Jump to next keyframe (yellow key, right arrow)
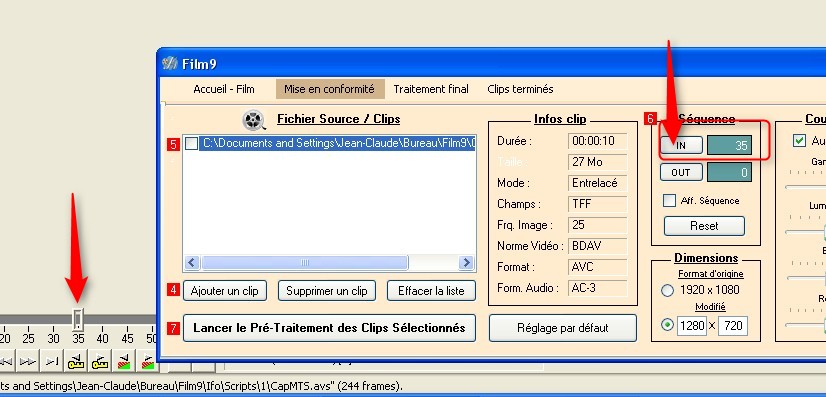The image size is (826, 397). [100, 361]
